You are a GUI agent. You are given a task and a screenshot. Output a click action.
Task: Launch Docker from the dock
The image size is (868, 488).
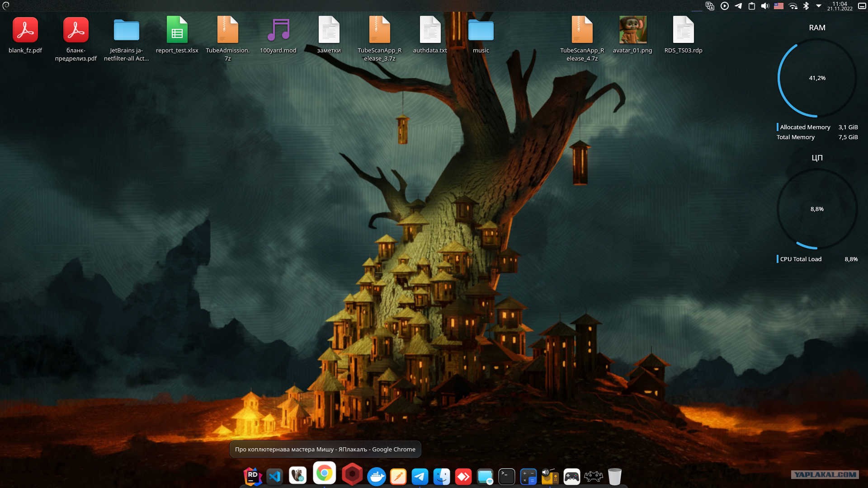376,476
